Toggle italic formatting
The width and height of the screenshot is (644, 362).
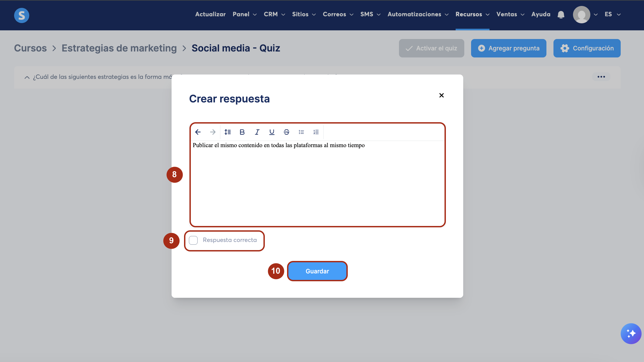pos(257,132)
